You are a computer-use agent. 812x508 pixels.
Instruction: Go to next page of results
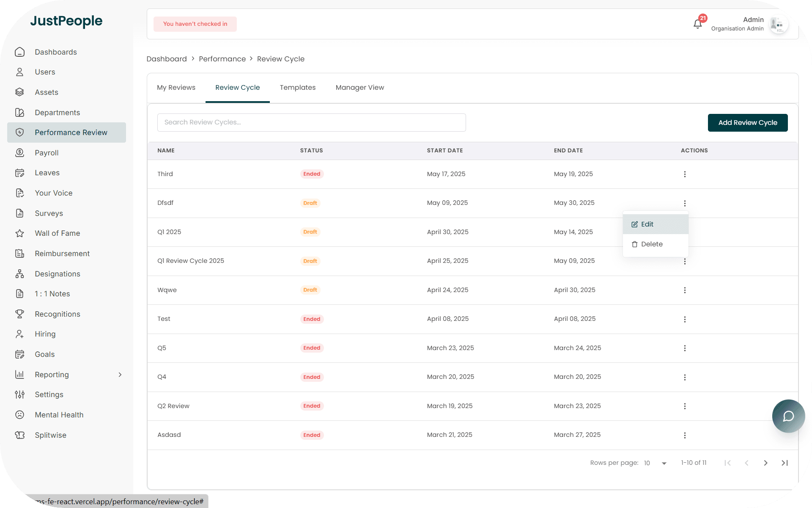tap(765, 463)
